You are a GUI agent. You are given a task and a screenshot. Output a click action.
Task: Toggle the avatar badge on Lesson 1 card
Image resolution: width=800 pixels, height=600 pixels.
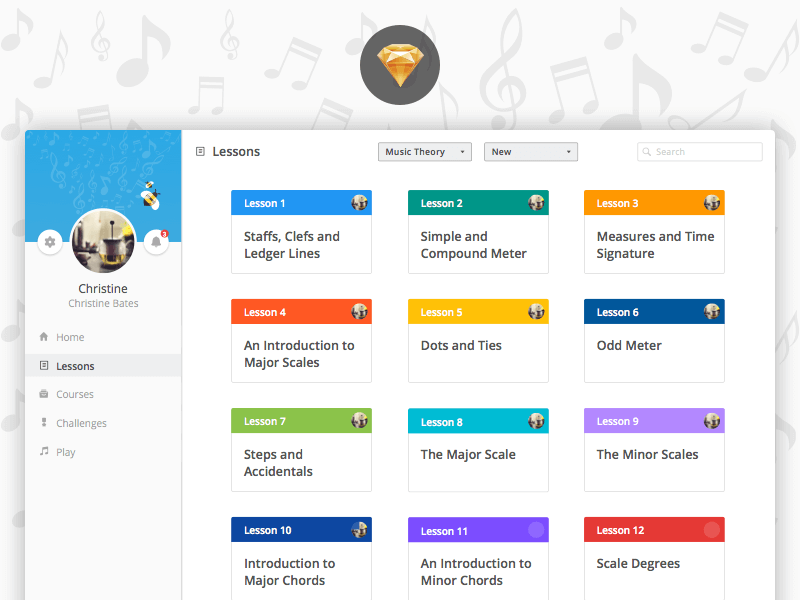tap(360, 202)
